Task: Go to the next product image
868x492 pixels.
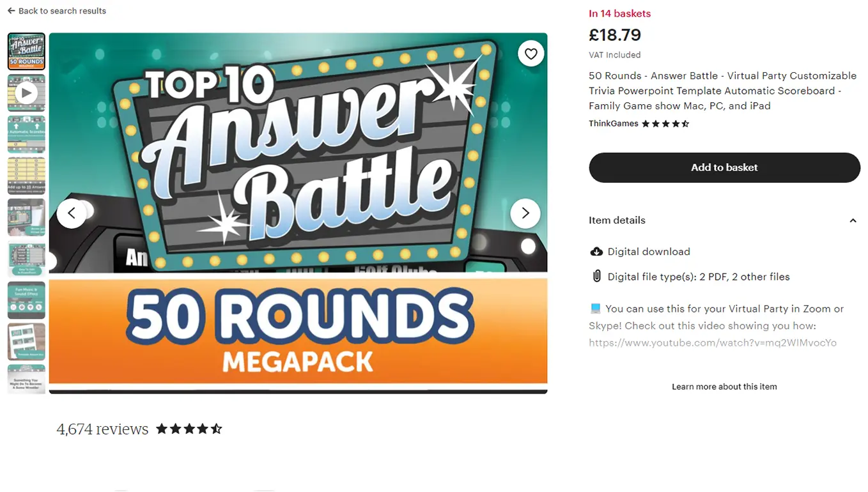Action: pyautogui.click(x=525, y=213)
